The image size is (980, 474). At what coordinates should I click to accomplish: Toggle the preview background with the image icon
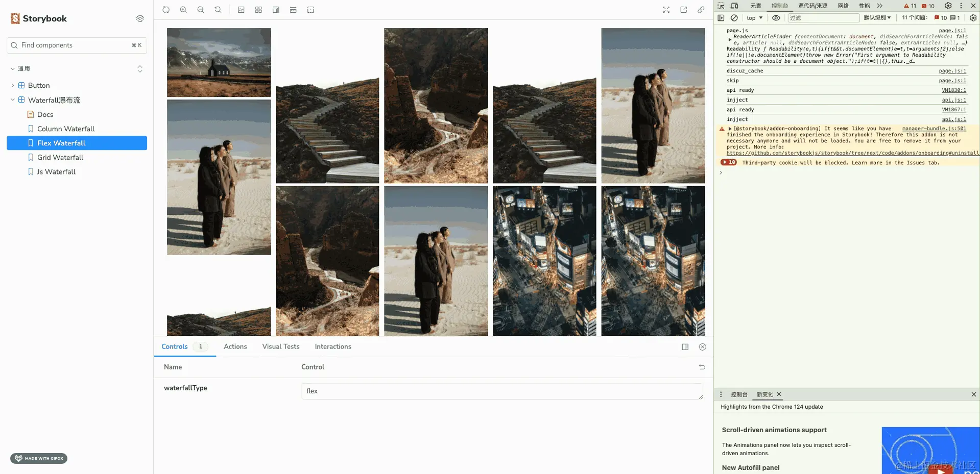tap(241, 9)
